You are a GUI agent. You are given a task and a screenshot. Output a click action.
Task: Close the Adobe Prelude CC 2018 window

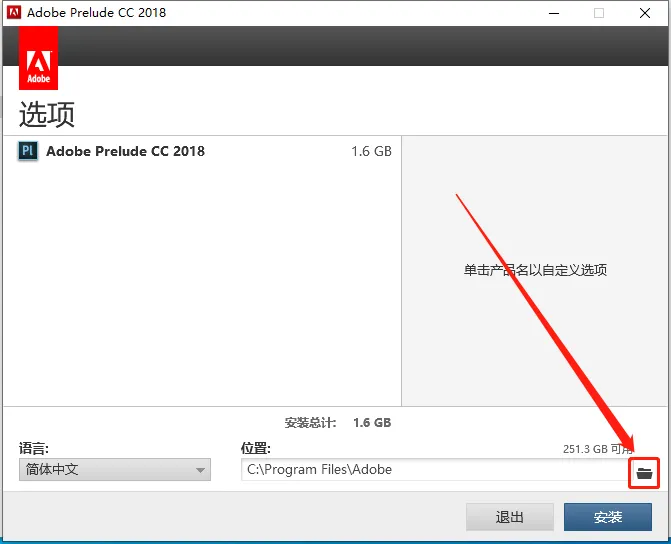coord(645,13)
